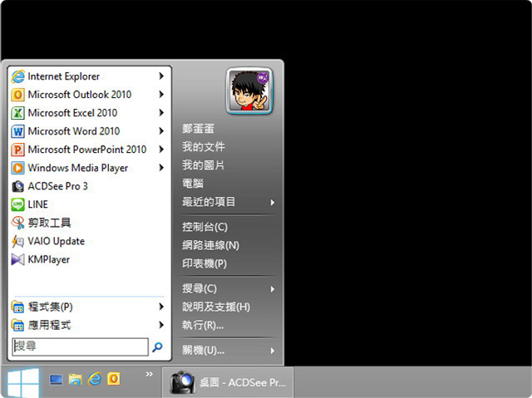Viewport: 532px width, 398px height.
Task: Expand Microsoft Excel 2010 submenu arrow
Action: [161, 113]
